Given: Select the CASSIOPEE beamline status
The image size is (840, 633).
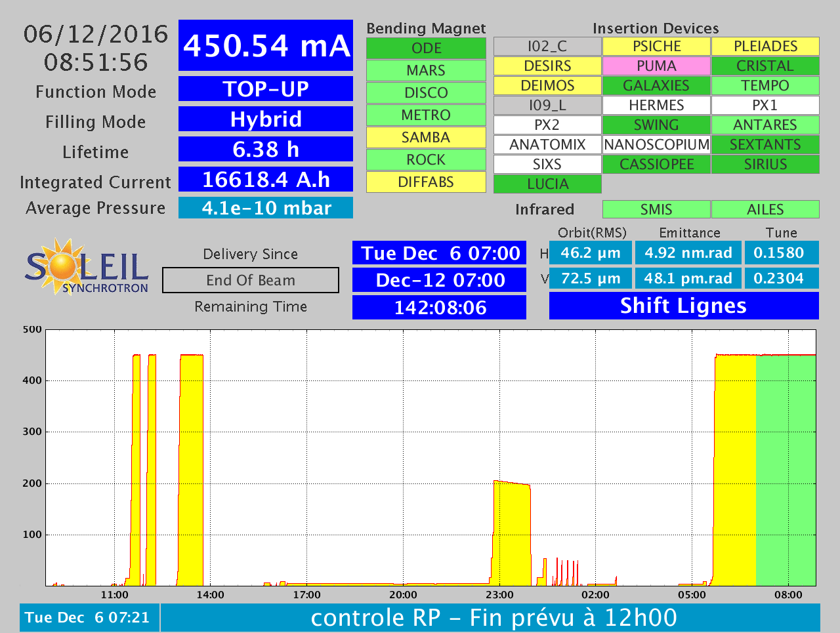Looking at the screenshot, I should (656, 165).
